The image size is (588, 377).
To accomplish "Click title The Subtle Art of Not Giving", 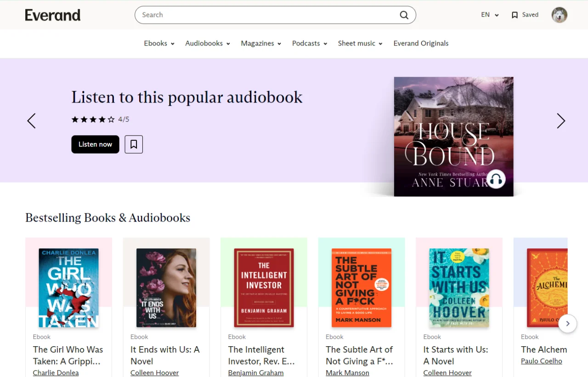I will click(359, 355).
